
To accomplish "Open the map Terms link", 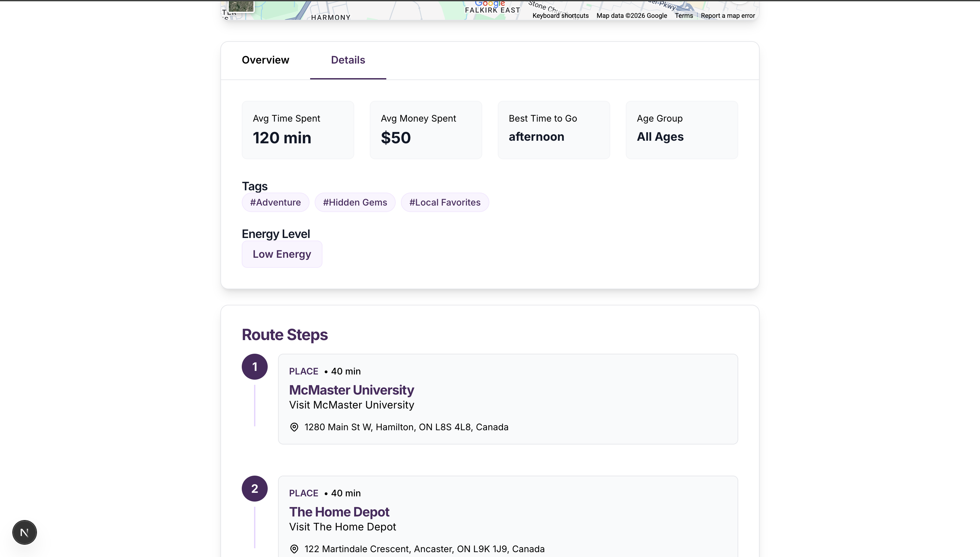I will click(x=684, y=16).
